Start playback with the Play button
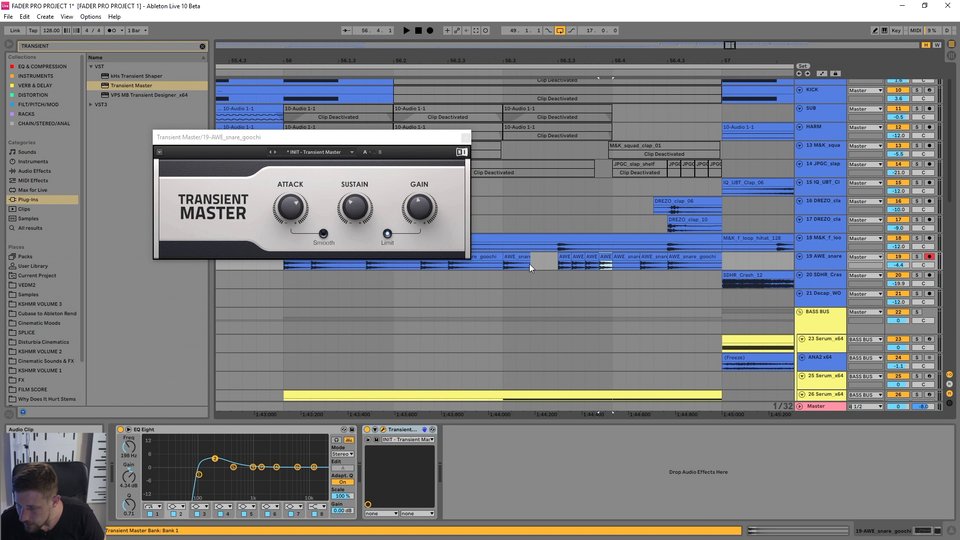This screenshot has width=960, height=540. click(x=406, y=30)
